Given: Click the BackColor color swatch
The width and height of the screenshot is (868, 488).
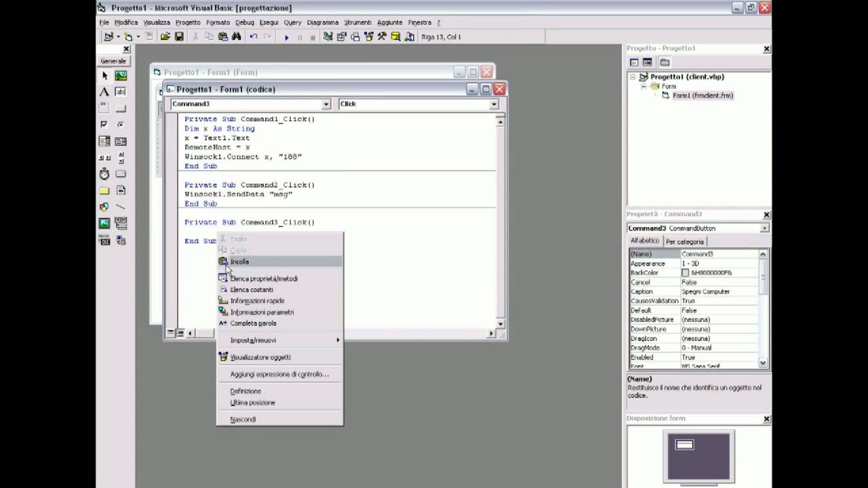Looking at the screenshot, I should [x=685, y=272].
